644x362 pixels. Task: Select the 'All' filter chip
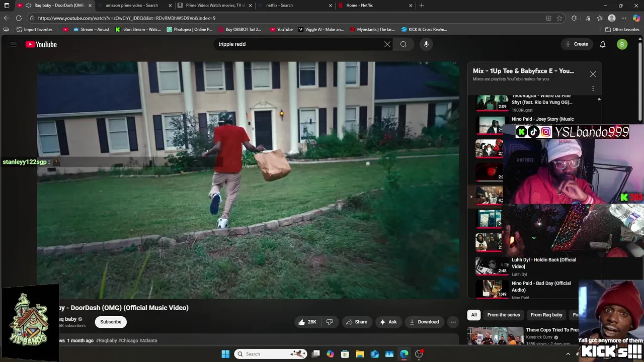pos(474,315)
